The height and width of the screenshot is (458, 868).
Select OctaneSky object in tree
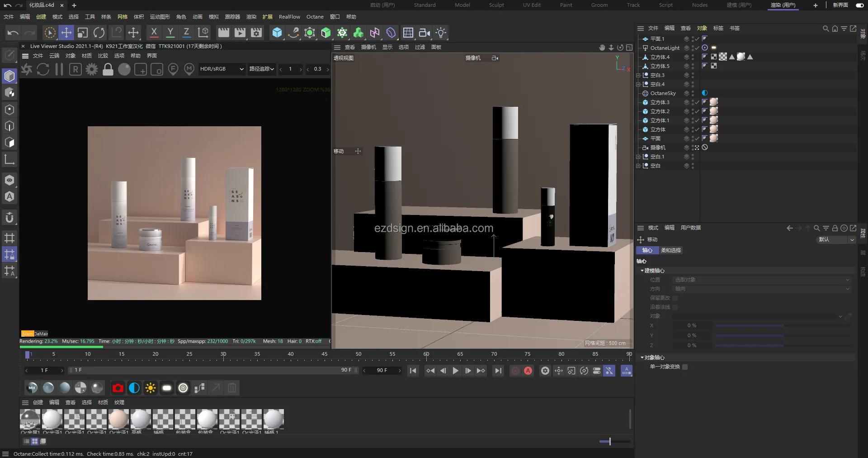point(663,93)
